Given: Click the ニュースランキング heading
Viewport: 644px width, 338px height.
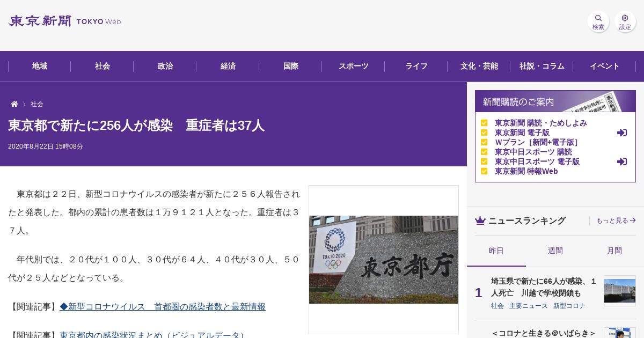Looking at the screenshot, I should point(527,221).
